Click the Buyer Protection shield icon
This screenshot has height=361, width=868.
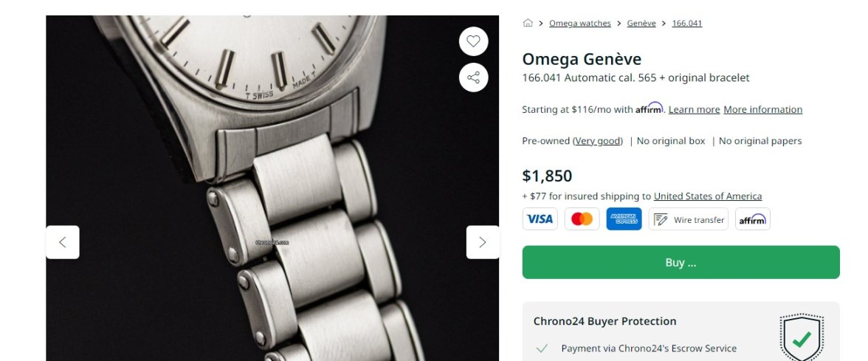click(802, 337)
